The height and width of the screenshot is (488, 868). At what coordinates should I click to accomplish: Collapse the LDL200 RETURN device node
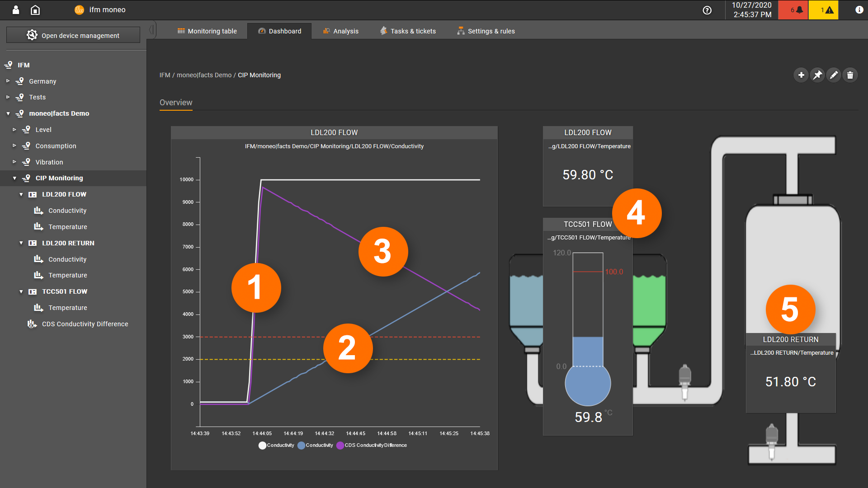pyautogui.click(x=21, y=243)
